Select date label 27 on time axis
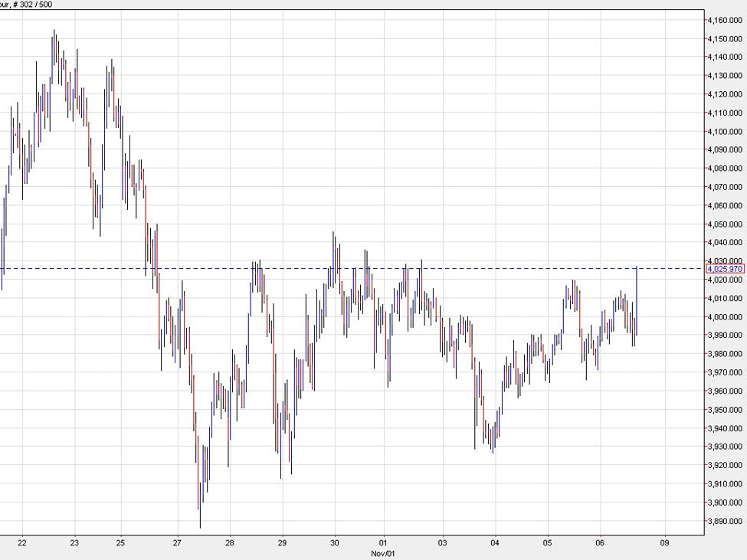The height and width of the screenshot is (560, 747). tap(177, 542)
